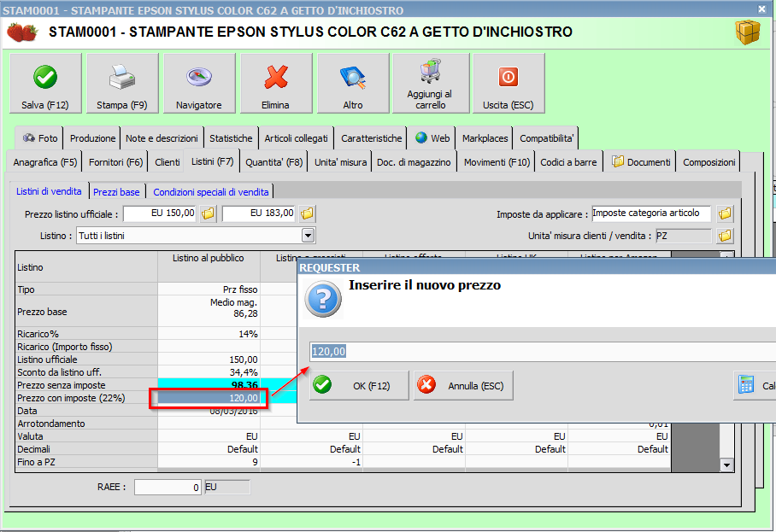Open the Movimenti (F10) tab
This screenshot has height=532, width=776.
pos(497,162)
